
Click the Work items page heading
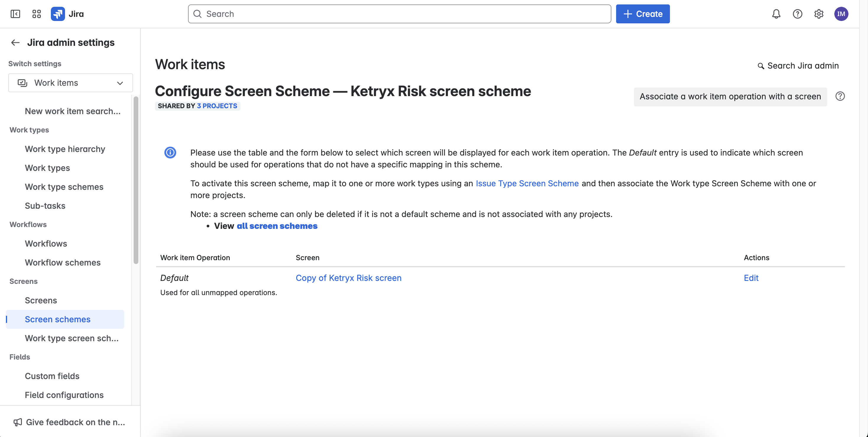click(190, 64)
